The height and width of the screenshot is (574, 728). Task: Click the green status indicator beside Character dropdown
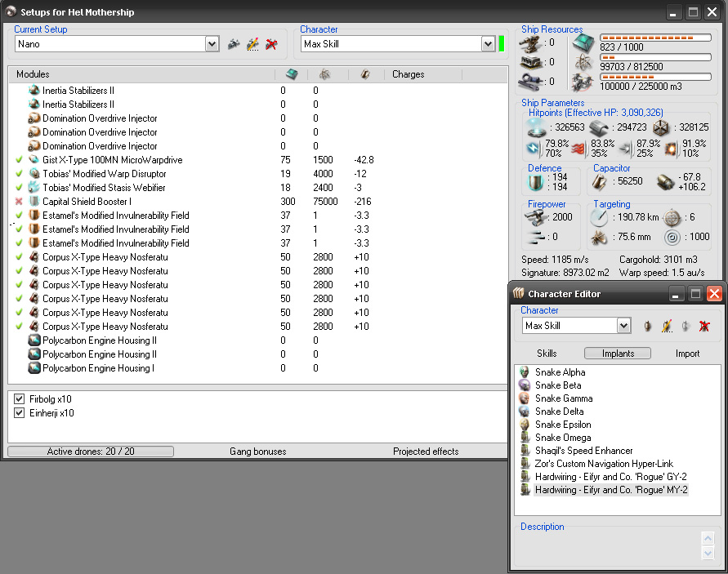(502, 44)
